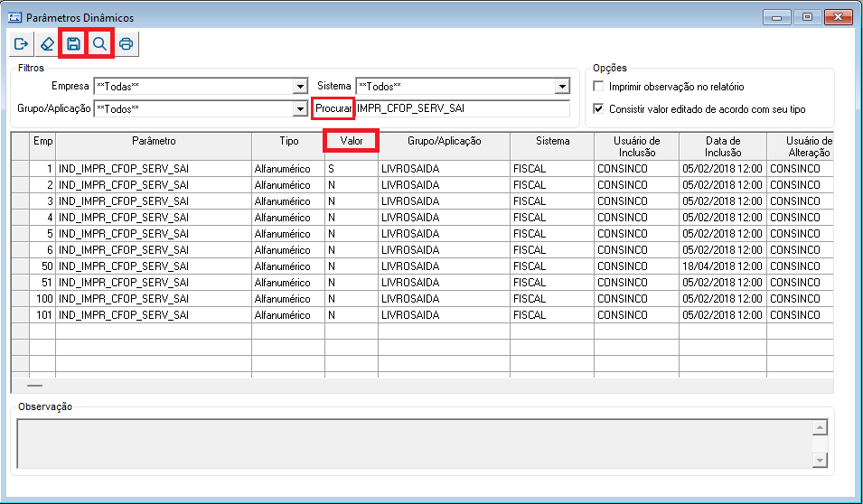Click Valor cell in Emp 101 row
863x504 pixels.
tap(352, 315)
